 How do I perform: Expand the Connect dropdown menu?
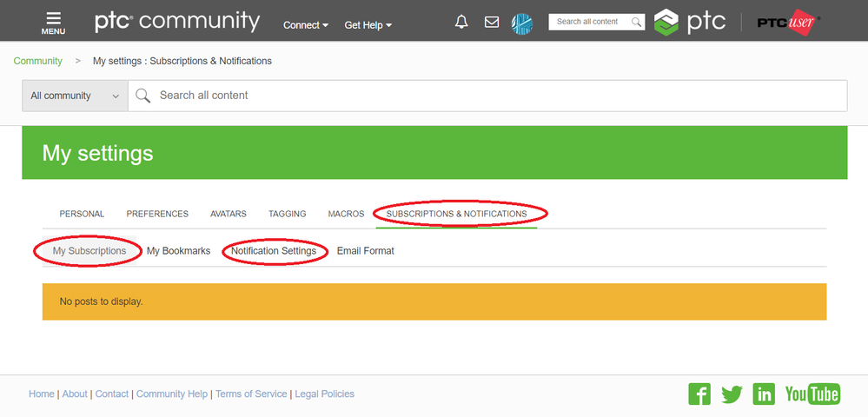click(306, 25)
